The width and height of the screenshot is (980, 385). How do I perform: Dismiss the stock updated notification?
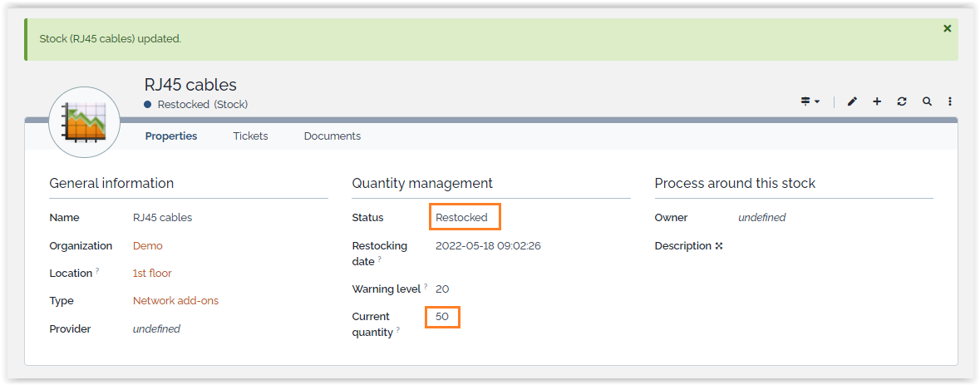pyautogui.click(x=947, y=28)
